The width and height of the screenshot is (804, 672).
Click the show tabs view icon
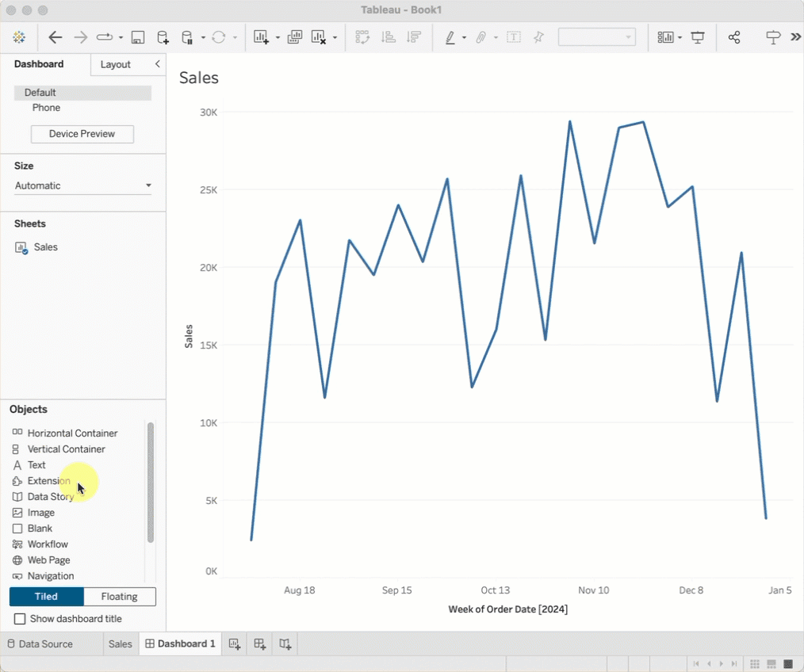coord(788,664)
